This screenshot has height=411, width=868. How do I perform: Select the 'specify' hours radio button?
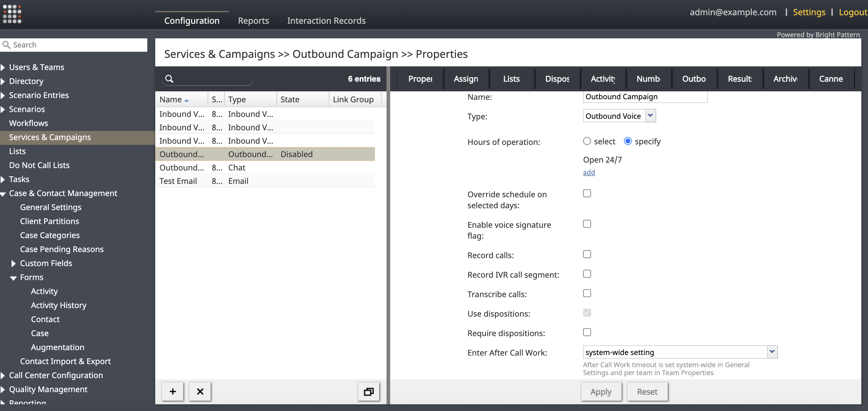[x=628, y=141]
